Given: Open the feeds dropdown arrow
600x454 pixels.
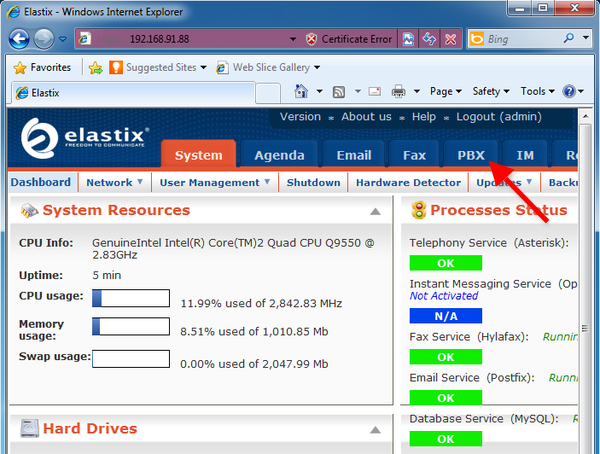Looking at the screenshot, I should pos(358,91).
